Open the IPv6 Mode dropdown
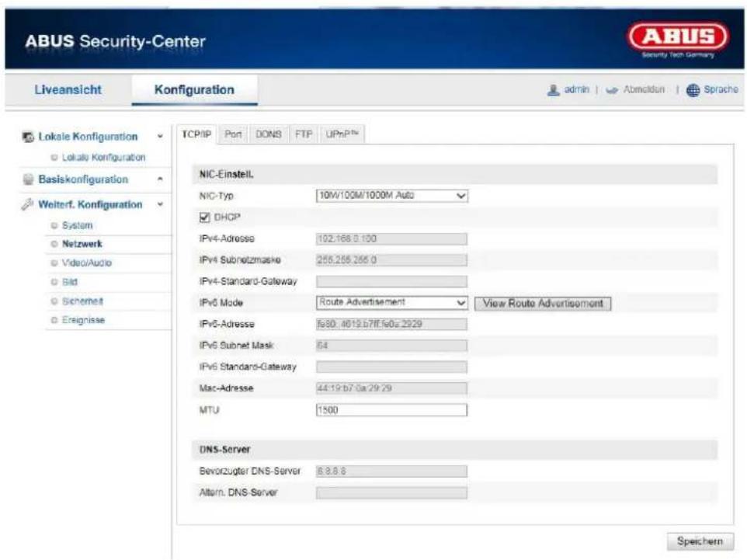The height and width of the screenshot is (560, 747). click(x=391, y=303)
